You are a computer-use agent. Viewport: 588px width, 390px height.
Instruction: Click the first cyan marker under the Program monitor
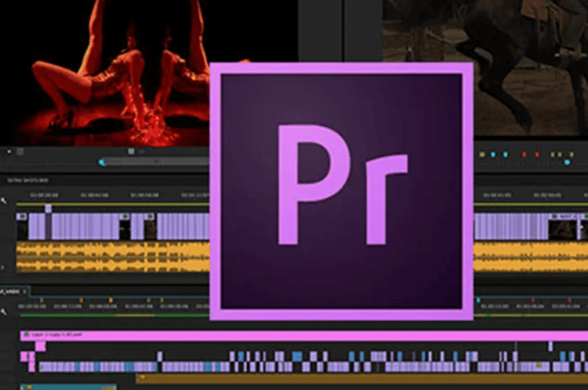[x=493, y=154]
